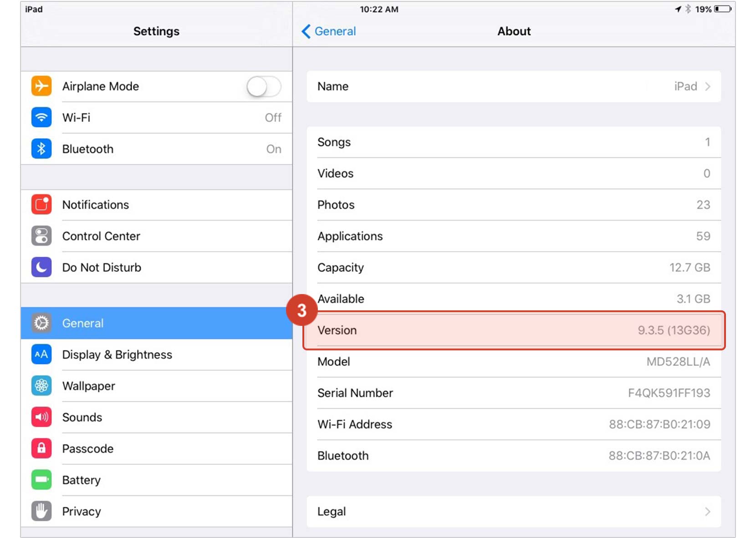Click the Privacy hand icon
Screen dimensions: 756x538
(41, 511)
